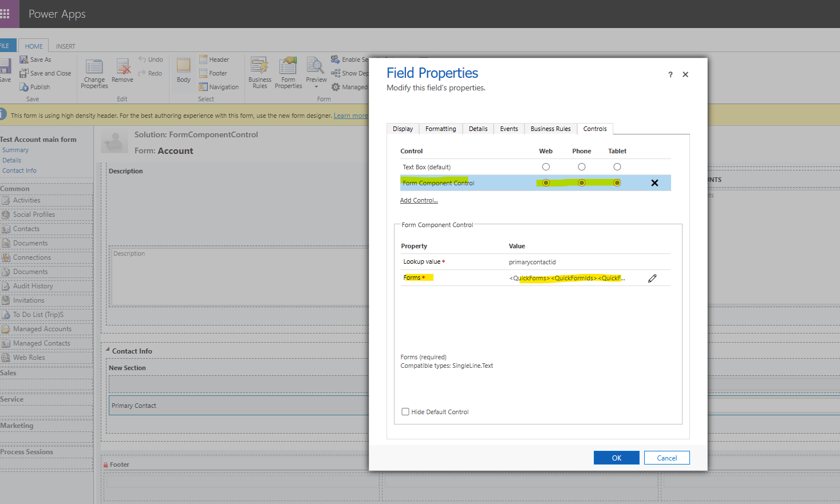Select Phone radio for Form Component Control

582,183
